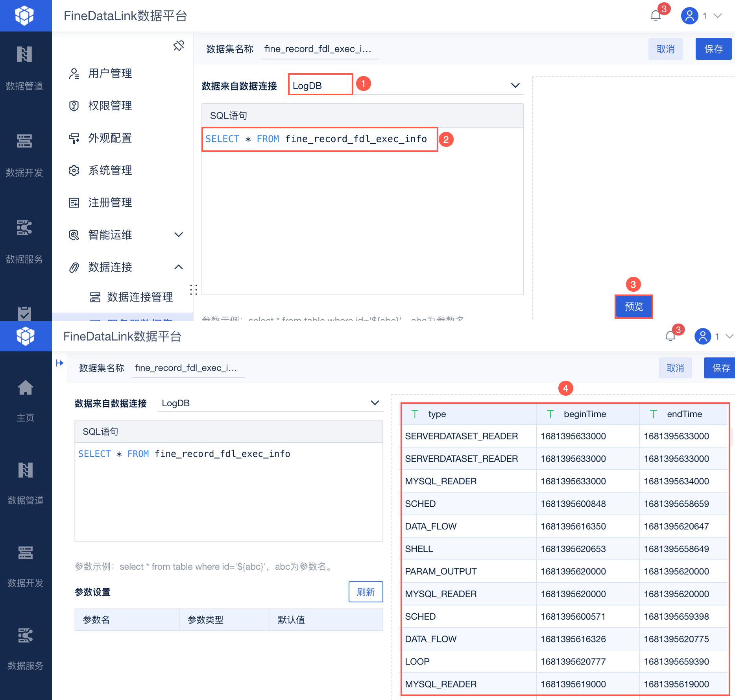735x700 pixels.
Task: Click the SQL editor in the lower screenshot
Action: click(x=229, y=492)
